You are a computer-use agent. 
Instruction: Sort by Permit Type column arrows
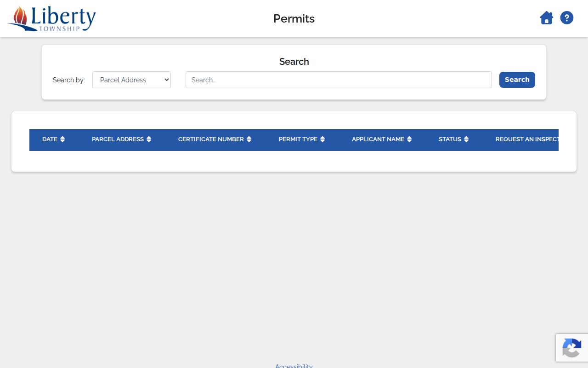pos(322,139)
